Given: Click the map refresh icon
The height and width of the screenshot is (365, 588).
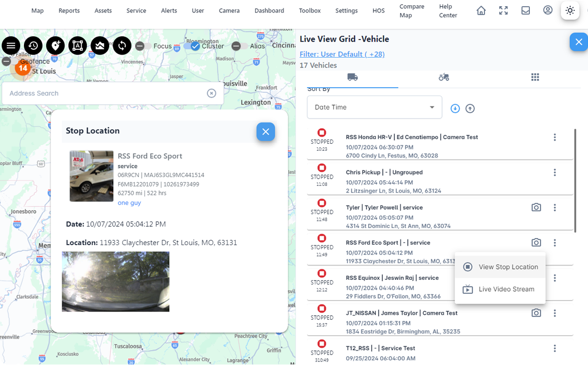Looking at the screenshot, I should coord(122,46).
